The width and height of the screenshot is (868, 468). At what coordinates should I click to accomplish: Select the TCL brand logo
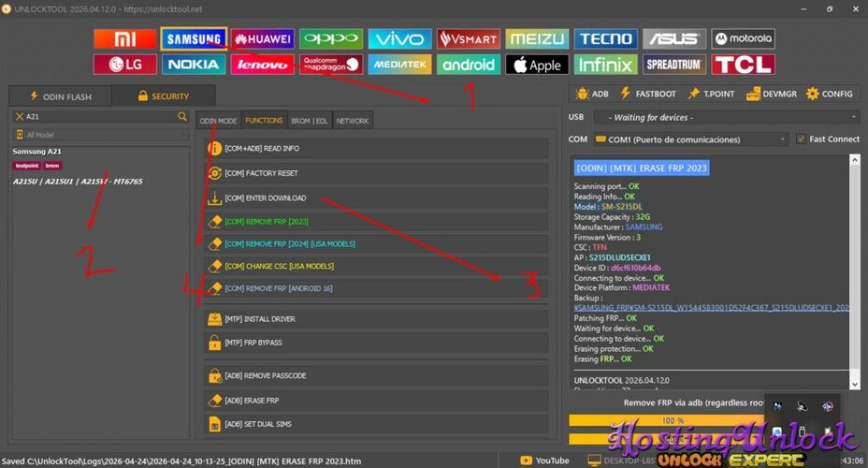(x=743, y=65)
